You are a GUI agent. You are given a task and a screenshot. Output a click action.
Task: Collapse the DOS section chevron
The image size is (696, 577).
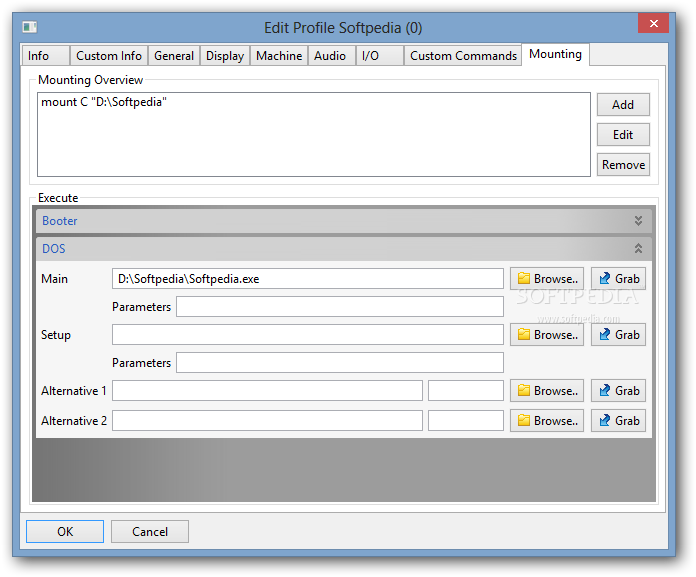638,249
